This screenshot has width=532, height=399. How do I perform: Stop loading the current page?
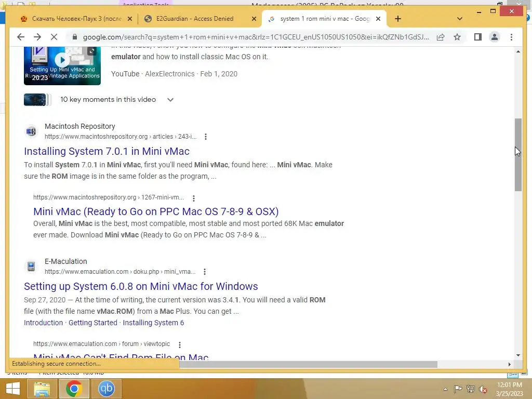pos(54,37)
